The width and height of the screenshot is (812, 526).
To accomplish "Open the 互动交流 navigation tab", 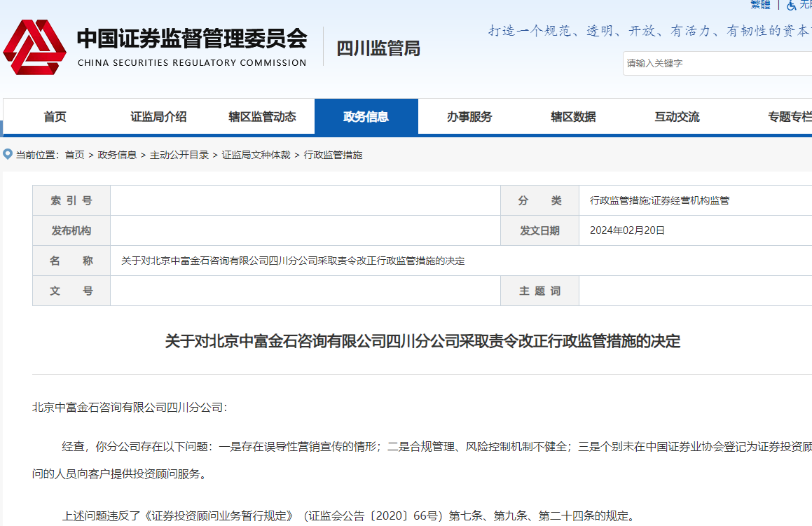I will tap(677, 117).
